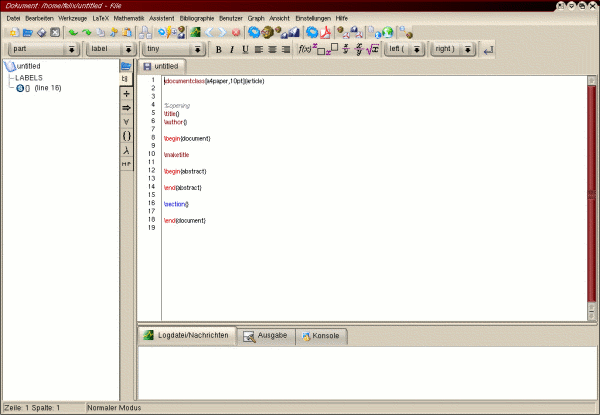Open the curly braces delimiters sidebar panel
Screen dimensions: 600x415
point(126,135)
